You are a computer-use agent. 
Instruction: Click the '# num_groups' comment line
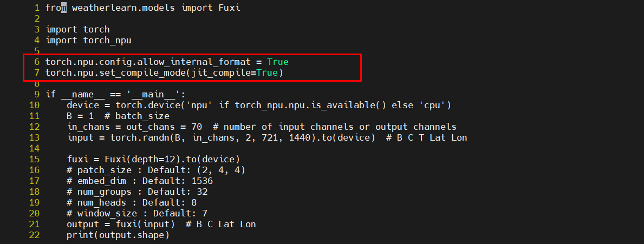(136, 192)
